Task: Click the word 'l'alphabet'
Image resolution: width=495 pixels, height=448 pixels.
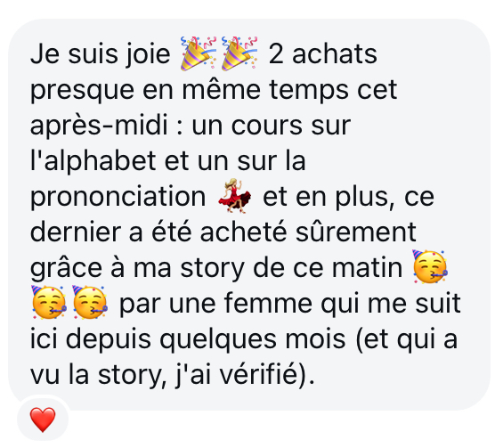Action: [93, 161]
